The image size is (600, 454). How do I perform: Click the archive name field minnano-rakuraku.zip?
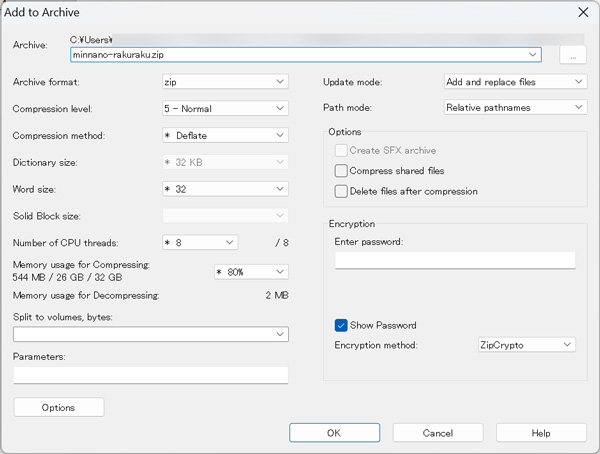[x=305, y=55]
